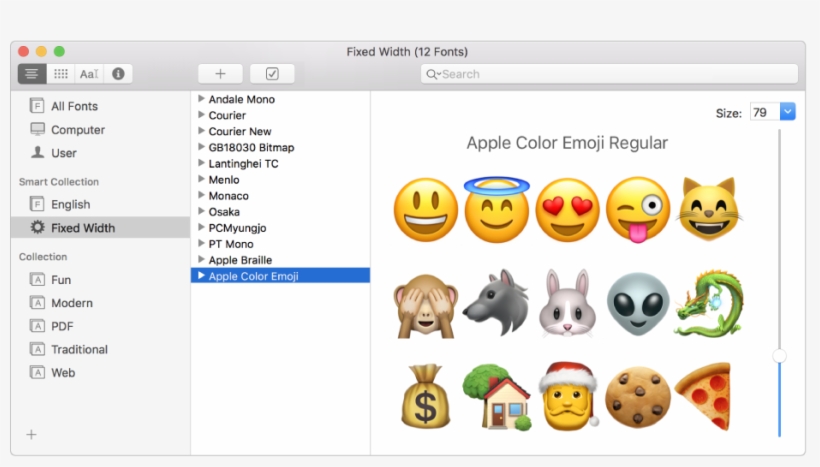Minimize window with yellow button
820x467 pixels.
pos(41,51)
